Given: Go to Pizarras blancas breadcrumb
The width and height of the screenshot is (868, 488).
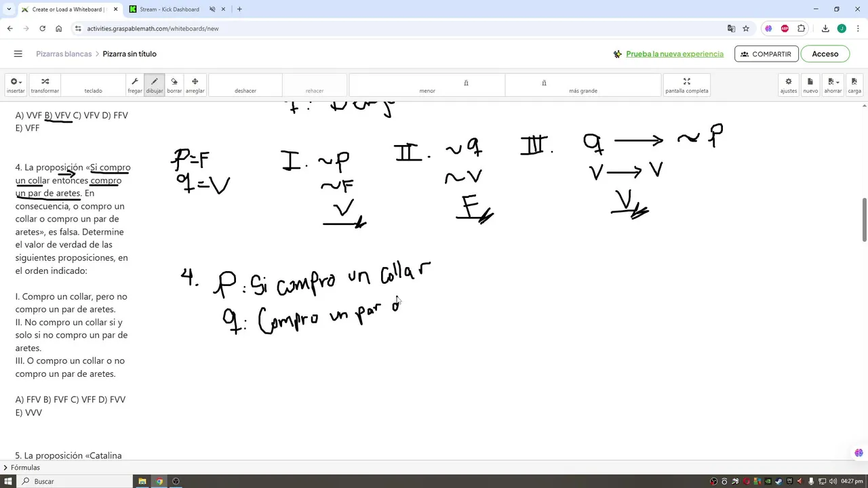Looking at the screenshot, I should click(64, 54).
